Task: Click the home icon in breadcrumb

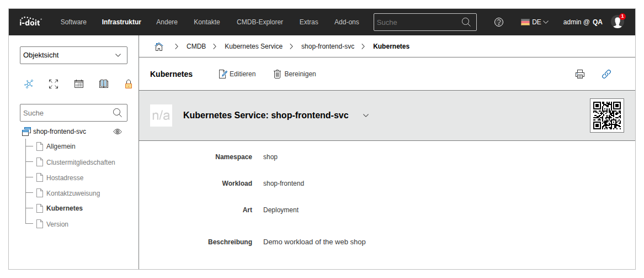Action: 158,46
